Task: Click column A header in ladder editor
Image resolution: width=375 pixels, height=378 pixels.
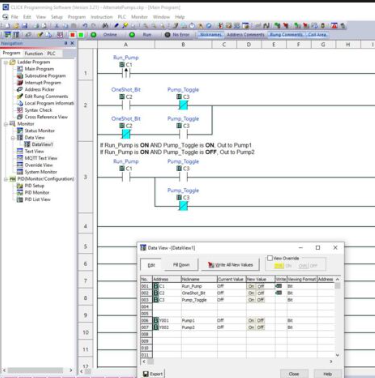Action: tap(126, 44)
